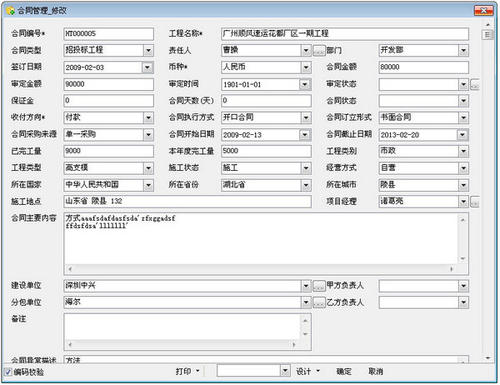Open the browse button beside 项目经理
The height and width of the screenshot is (385, 500).
coord(475,202)
